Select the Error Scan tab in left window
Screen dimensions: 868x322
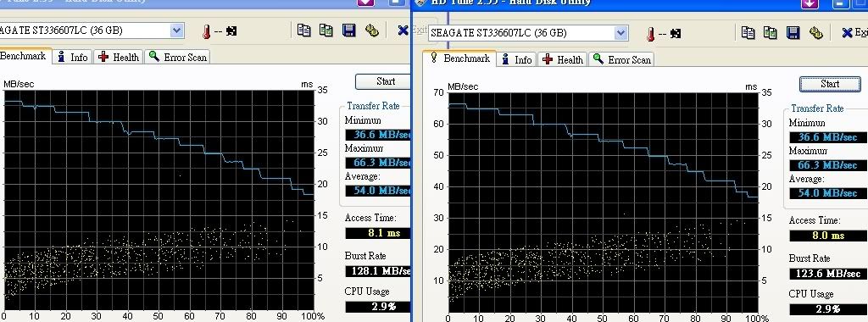click(177, 57)
